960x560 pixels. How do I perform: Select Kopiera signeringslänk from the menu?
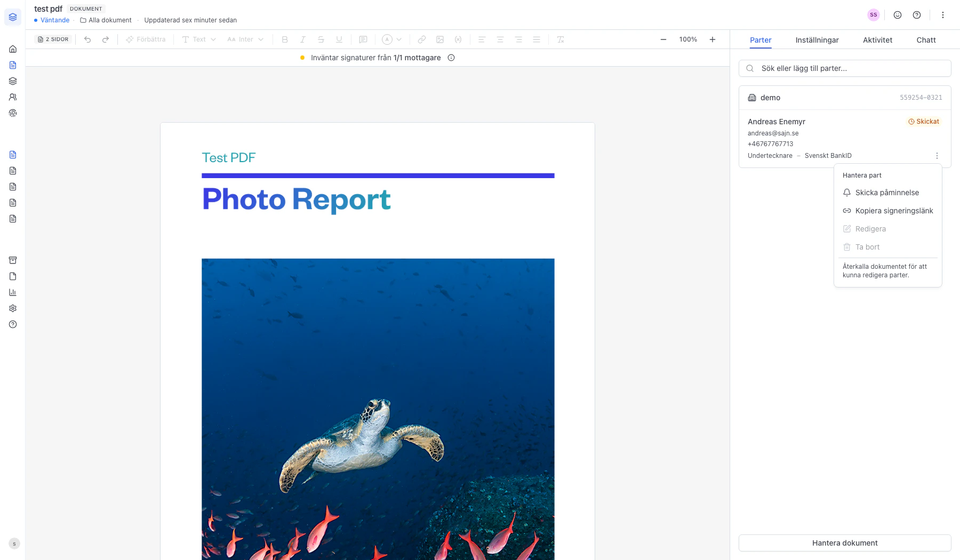[888, 211]
